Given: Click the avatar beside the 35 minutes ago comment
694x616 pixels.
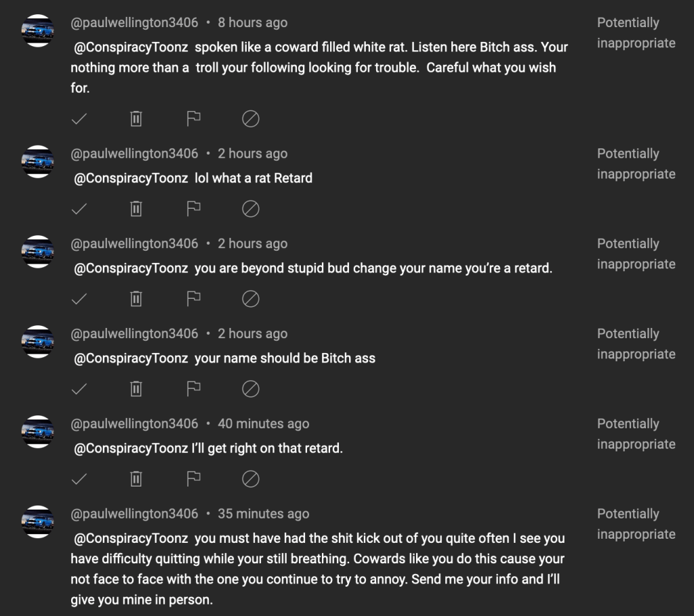Looking at the screenshot, I should pyautogui.click(x=38, y=522).
